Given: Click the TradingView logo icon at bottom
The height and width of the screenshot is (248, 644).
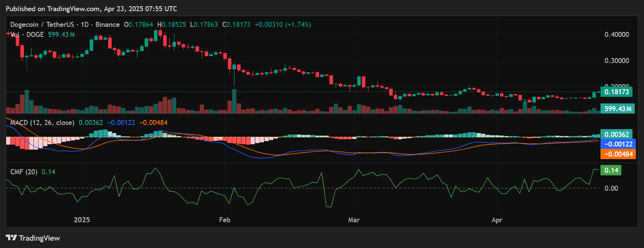Looking at the screenshot, I should 11,238.
